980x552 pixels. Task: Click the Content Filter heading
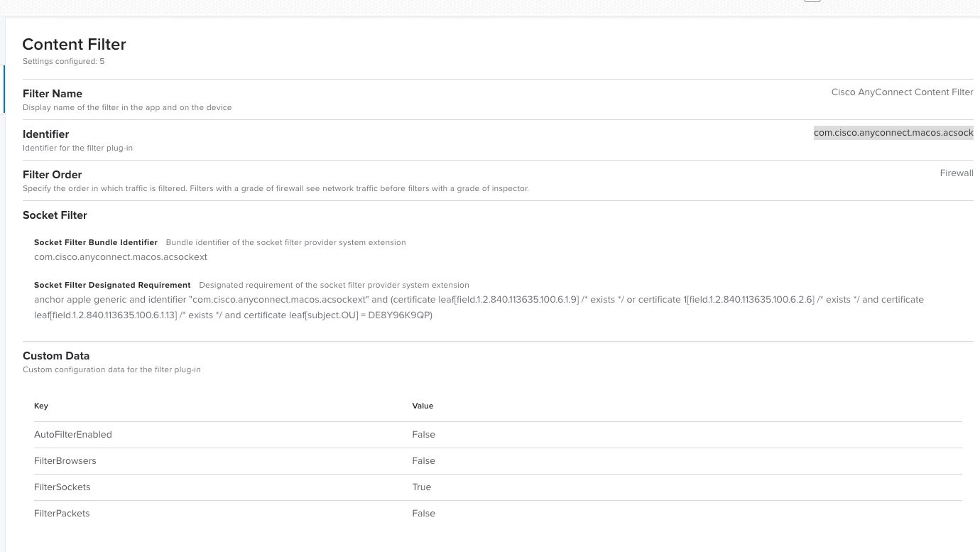click(74, 44)
